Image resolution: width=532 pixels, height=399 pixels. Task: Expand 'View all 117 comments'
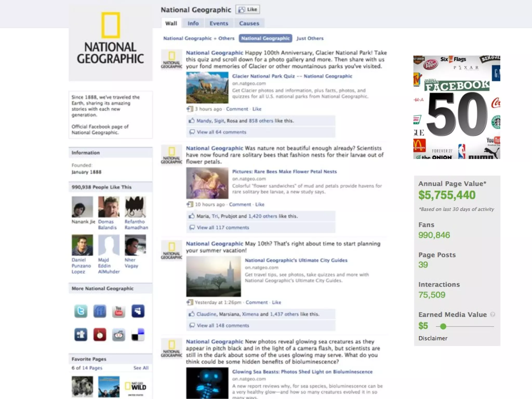coord(223,228)
